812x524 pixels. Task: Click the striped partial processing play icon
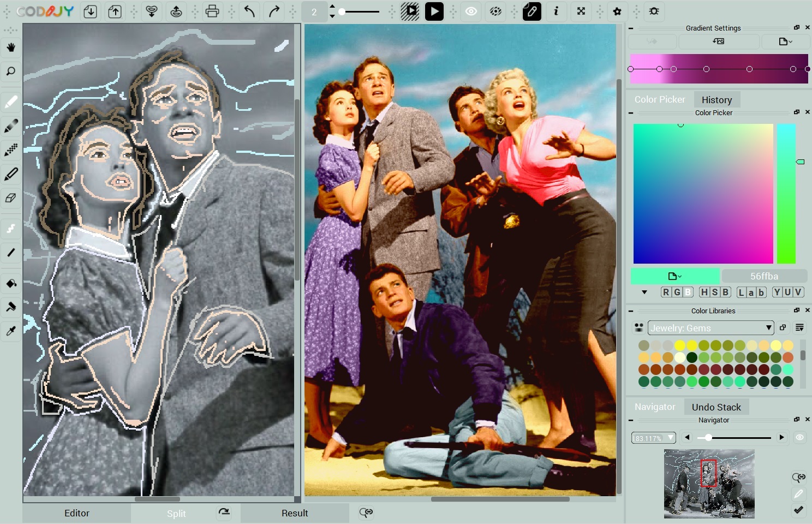pos(410,11)
